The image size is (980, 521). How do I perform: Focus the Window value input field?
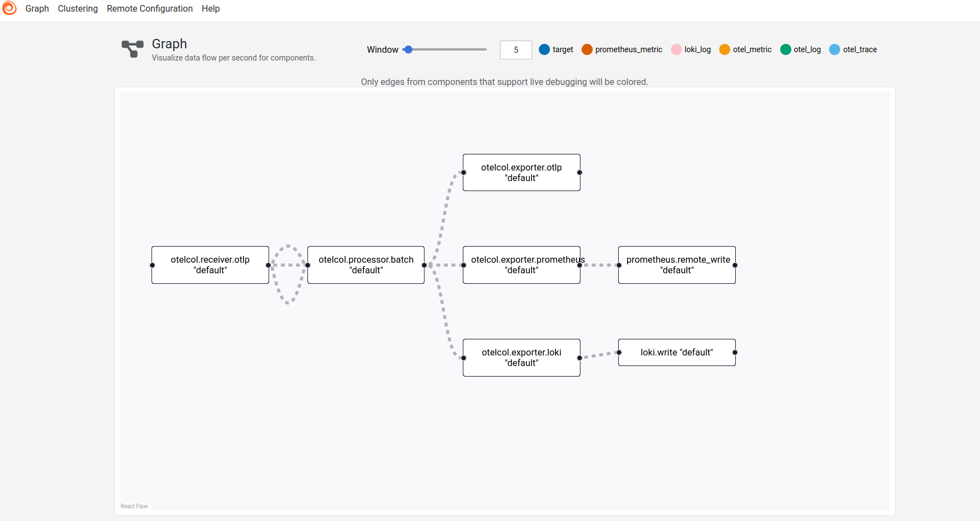pos(516,50)
